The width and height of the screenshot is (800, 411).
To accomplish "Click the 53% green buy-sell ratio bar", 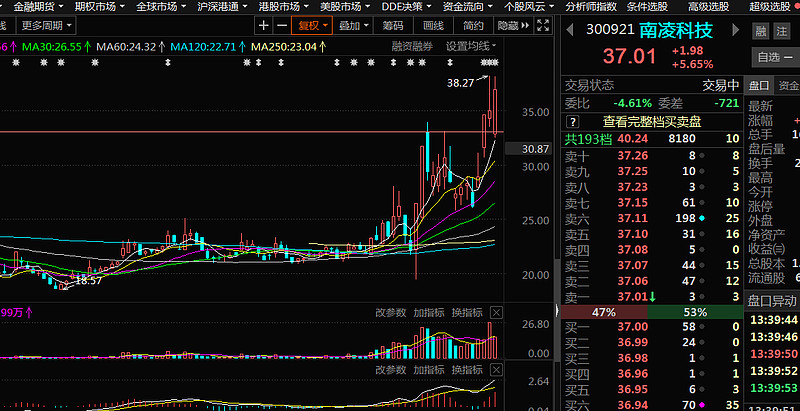I will tap(695, 312).
